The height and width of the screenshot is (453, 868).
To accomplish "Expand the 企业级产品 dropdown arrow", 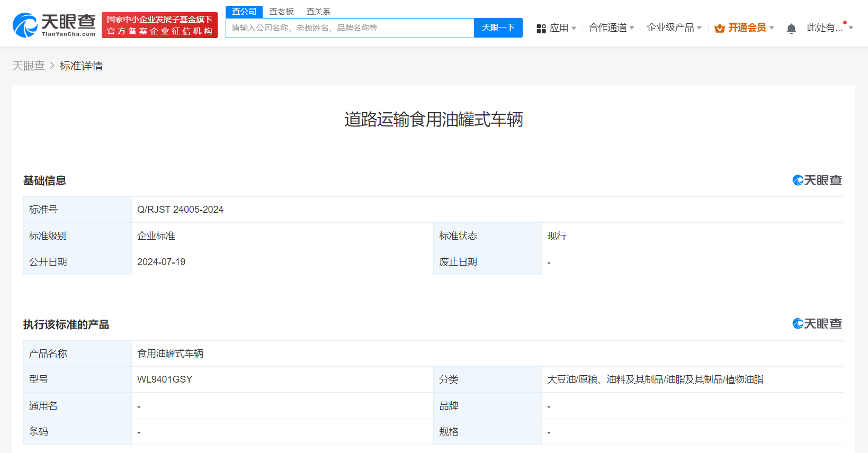I will coord(699,28).
